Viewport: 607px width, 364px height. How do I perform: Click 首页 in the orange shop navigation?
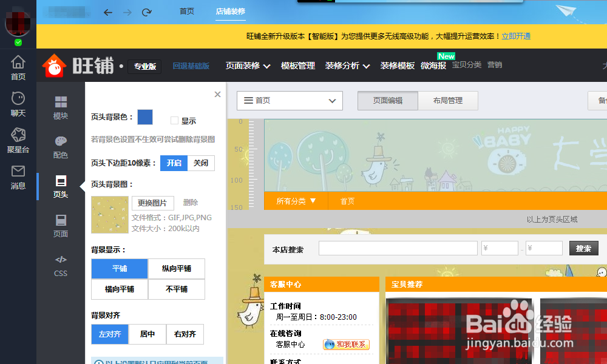(347, 201)
